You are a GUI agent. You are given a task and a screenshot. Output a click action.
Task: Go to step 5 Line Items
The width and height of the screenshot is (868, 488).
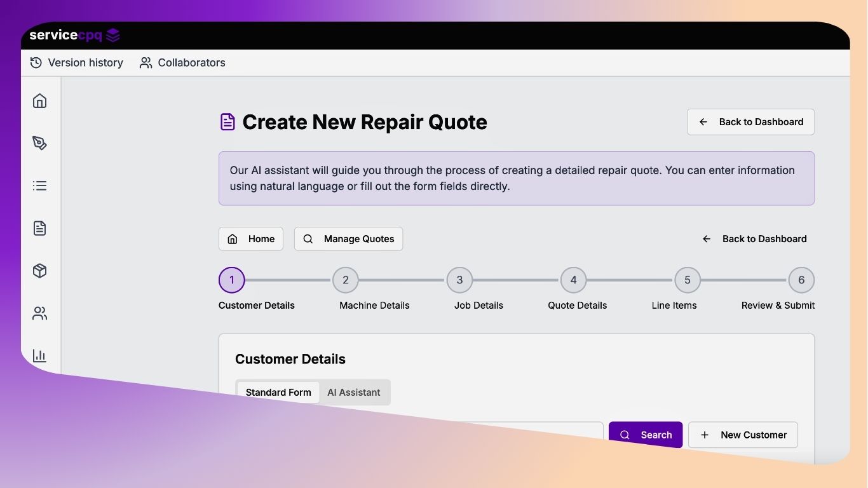(687, 280)
